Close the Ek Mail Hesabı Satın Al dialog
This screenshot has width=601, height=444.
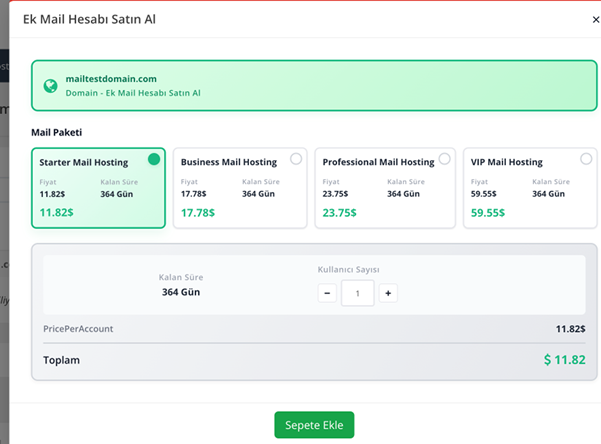tap(596, 20)
